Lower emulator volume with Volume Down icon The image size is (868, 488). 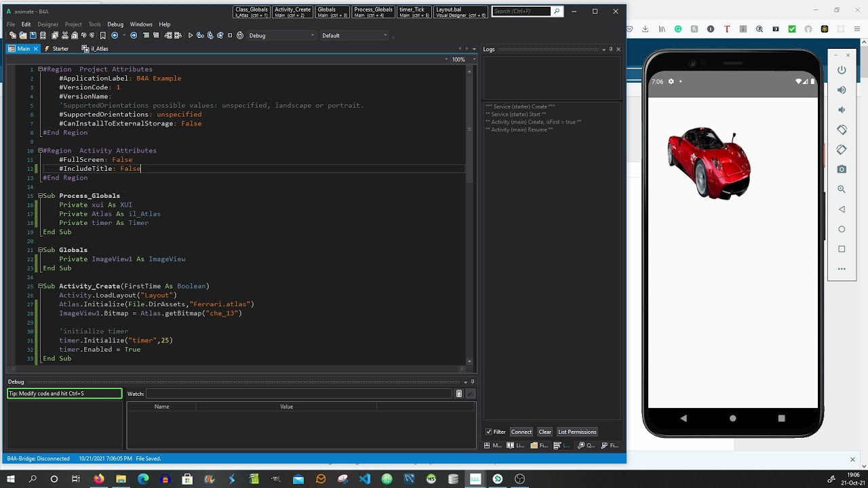coord(842,110)
